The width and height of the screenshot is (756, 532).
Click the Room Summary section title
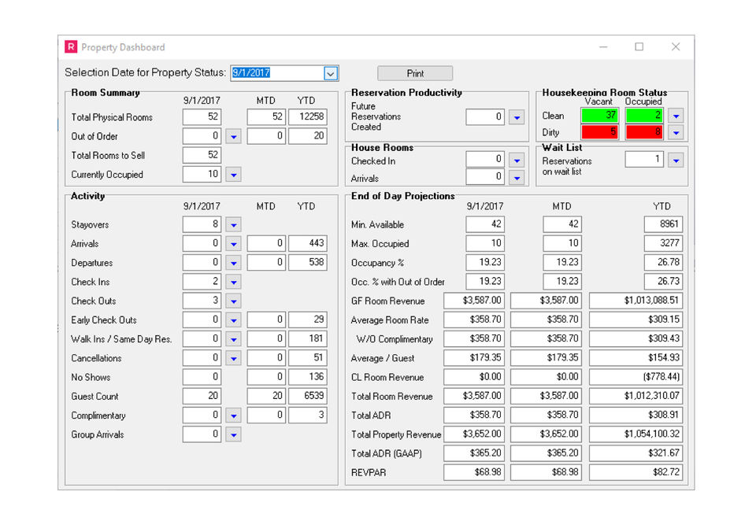coord(106,93)
